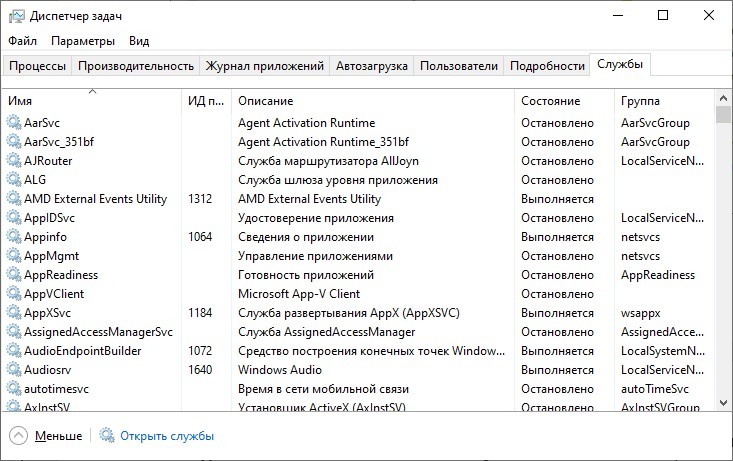The width and height of the screenshot is (733, 461).
Task: Click the vertical scrollbar thumb
Action: (x=723, y=115)
